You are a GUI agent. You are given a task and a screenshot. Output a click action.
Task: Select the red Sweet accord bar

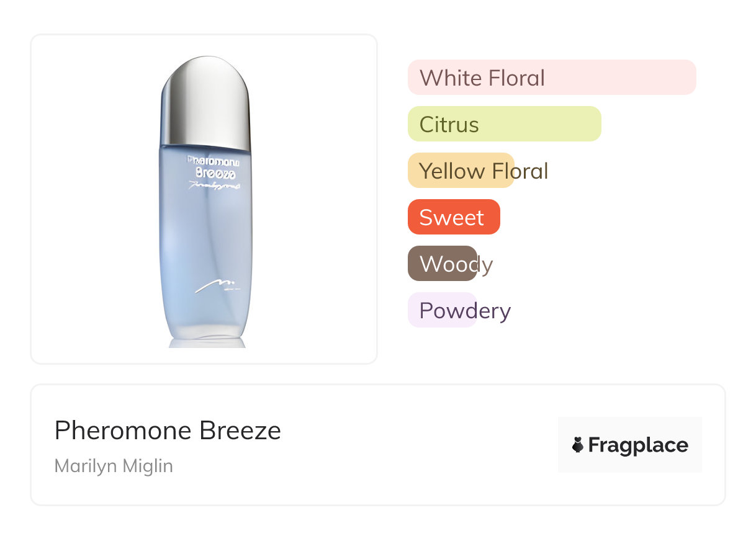(x=453, y=217)
